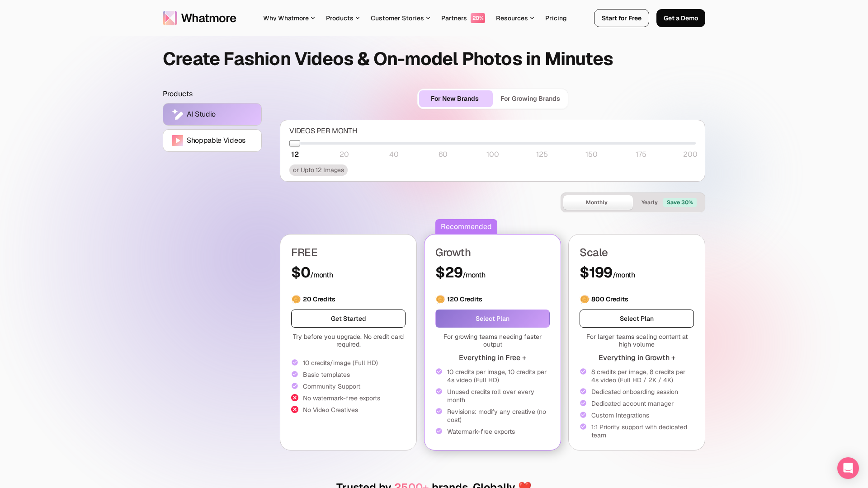868x488 pixels.
Task: Toggle to For Growing Brands view
Action: point(530,99)
